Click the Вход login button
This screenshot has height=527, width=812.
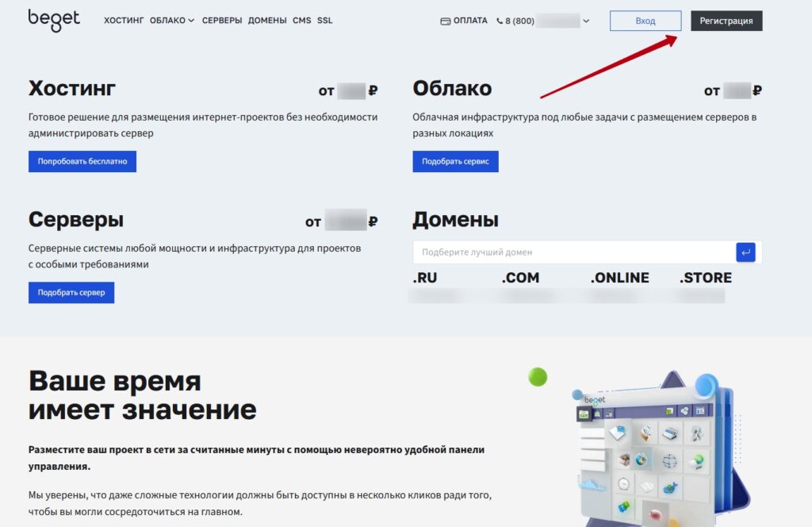click(645, 21)
